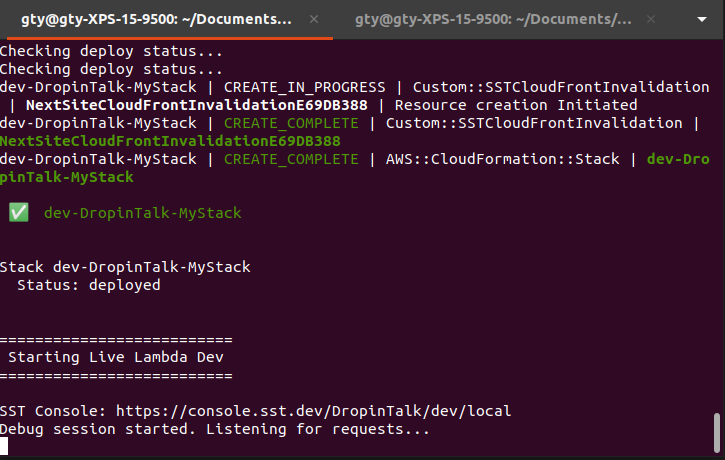
Task: Open the terminal tabs dropdown arrow
Action: 702,19
